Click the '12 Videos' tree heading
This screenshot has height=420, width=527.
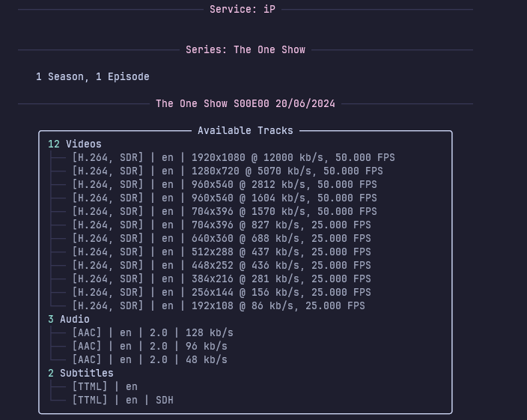pyautogui.click(x=75, y=144)
